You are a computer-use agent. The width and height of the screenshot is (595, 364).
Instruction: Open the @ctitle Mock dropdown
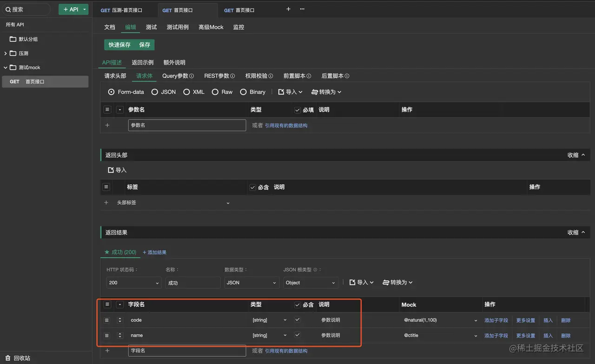click(x=440, y=336)
